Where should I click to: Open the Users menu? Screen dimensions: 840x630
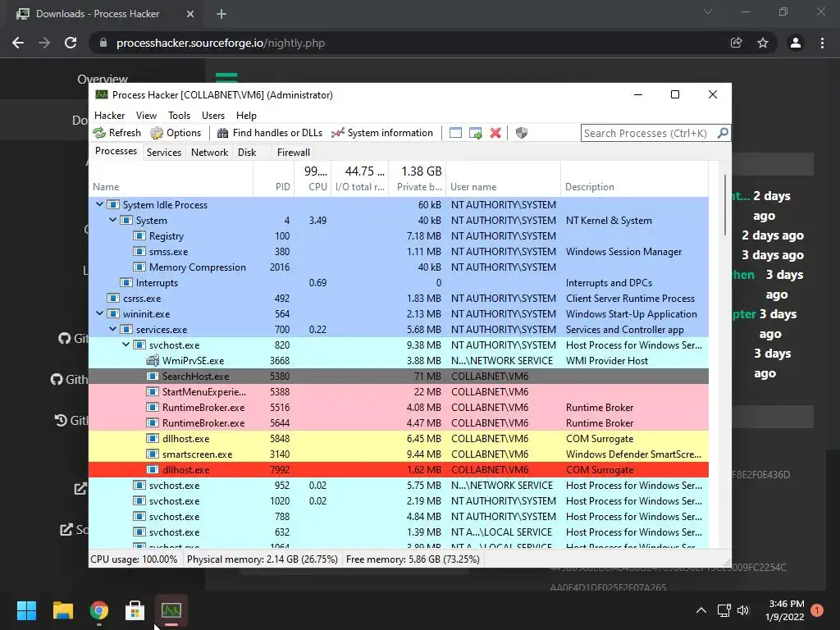point(213,115)
